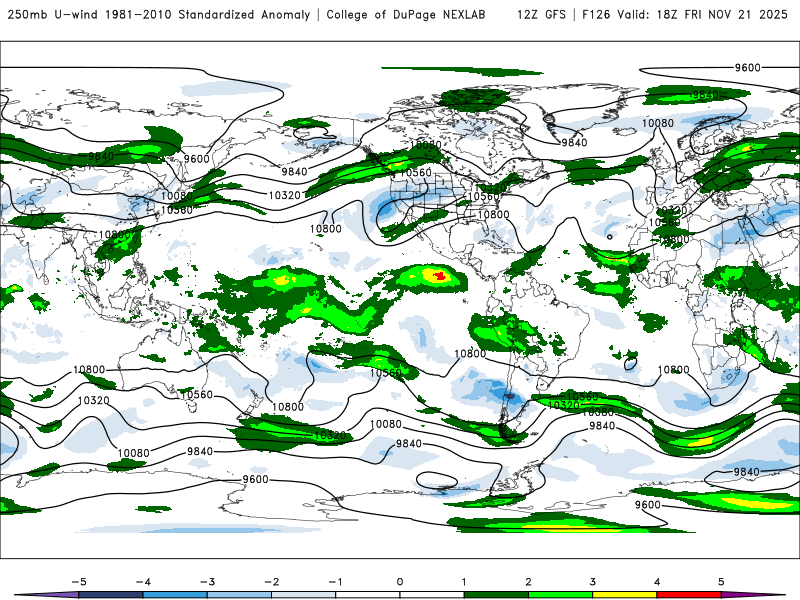Select the pale blue -2 to -1 colorbar segment
800x600 pixels.
click(x=304, y=595)
